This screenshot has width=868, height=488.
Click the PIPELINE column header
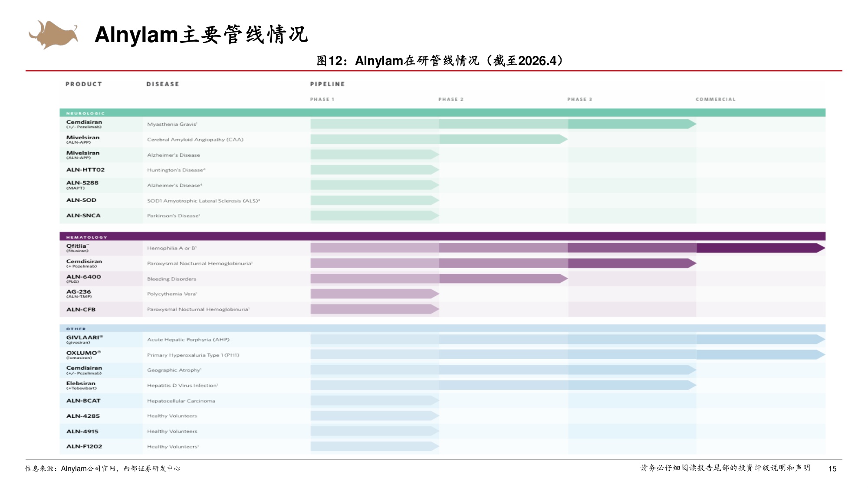(327, 84)
